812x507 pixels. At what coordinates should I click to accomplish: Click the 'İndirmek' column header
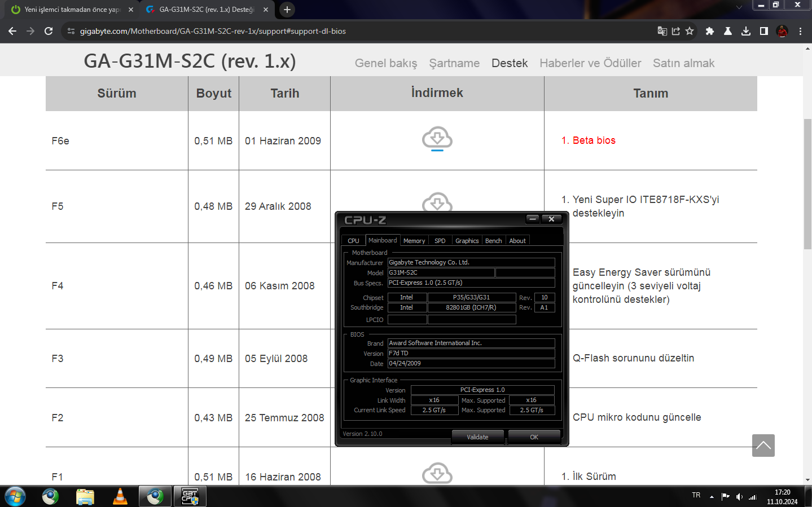pos(437,93)
